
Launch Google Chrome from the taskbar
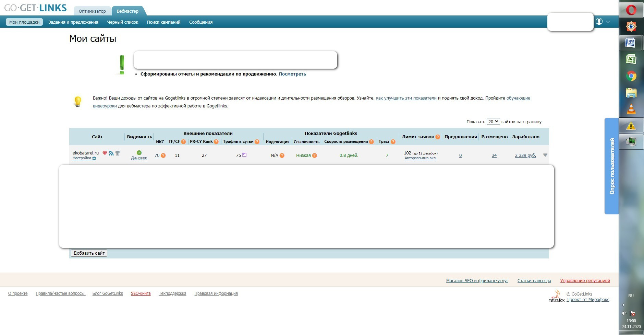click(631, 76)
